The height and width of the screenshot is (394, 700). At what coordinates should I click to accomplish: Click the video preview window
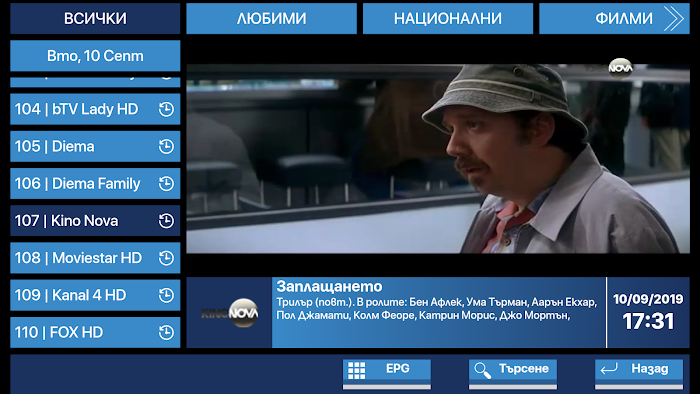pos(438,159)
